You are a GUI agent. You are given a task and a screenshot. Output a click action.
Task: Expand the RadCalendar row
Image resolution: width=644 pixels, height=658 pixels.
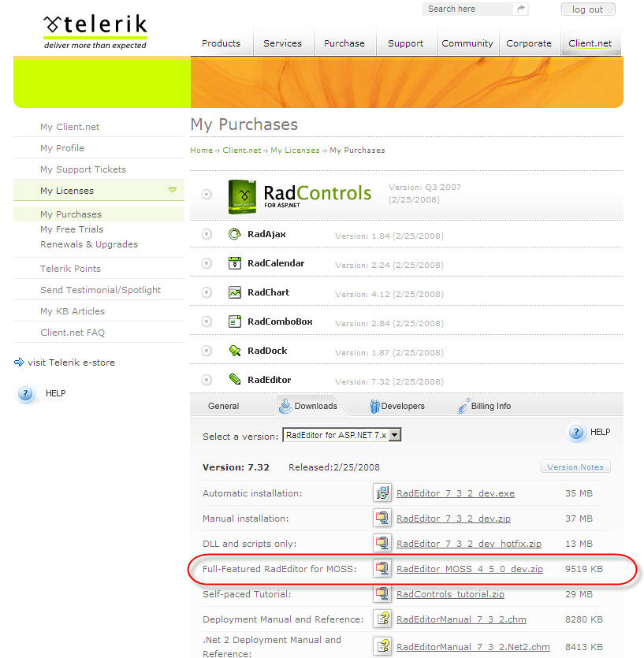coord(207,263)
